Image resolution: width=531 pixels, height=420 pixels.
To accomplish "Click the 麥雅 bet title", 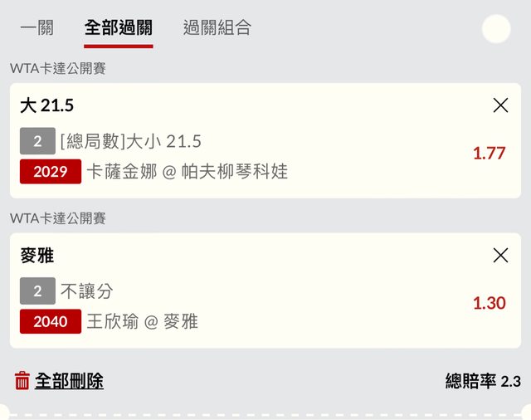I will click(x=37, y=256).
